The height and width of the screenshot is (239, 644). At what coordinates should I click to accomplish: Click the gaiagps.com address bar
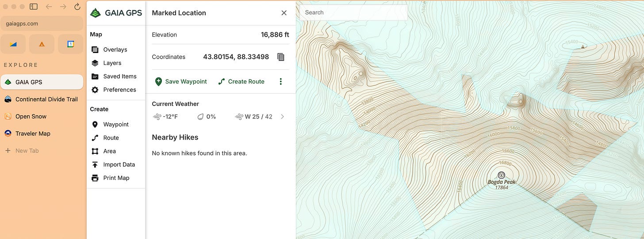point(42,23)
